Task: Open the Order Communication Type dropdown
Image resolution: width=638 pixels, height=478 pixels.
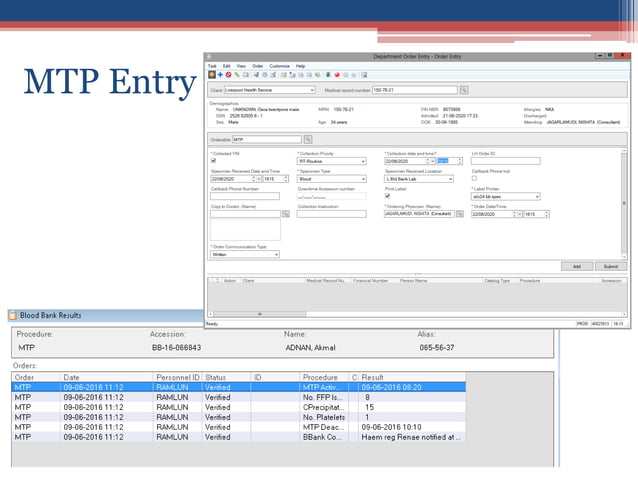Action: (276, 254)
